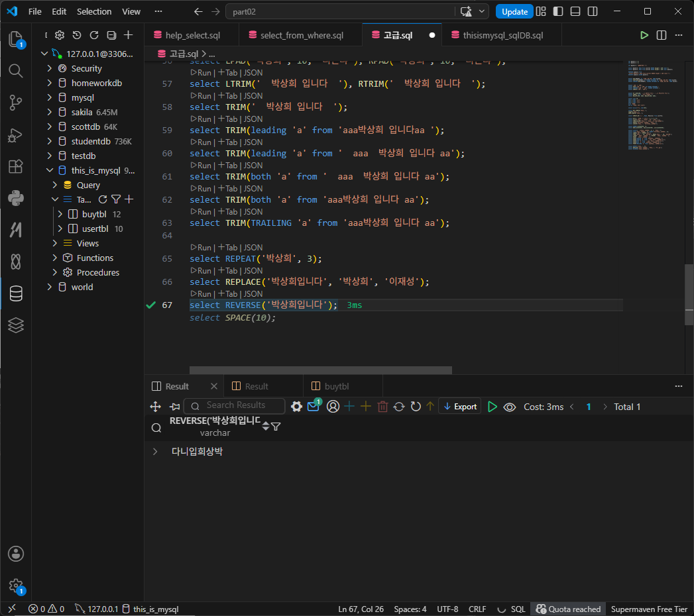Open the Extensions view
Image resolution: width=694 pixels, height=616 pixels.
click(x=16, y=167)
